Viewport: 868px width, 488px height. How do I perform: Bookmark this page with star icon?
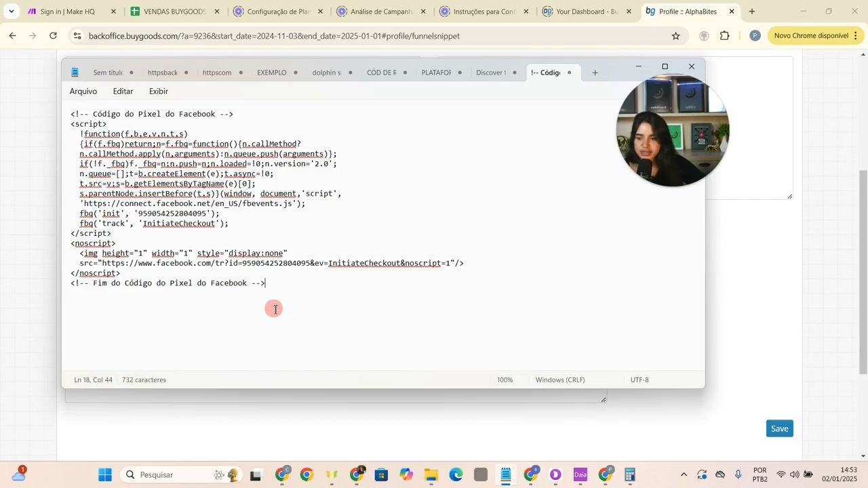tap(675, 36)
